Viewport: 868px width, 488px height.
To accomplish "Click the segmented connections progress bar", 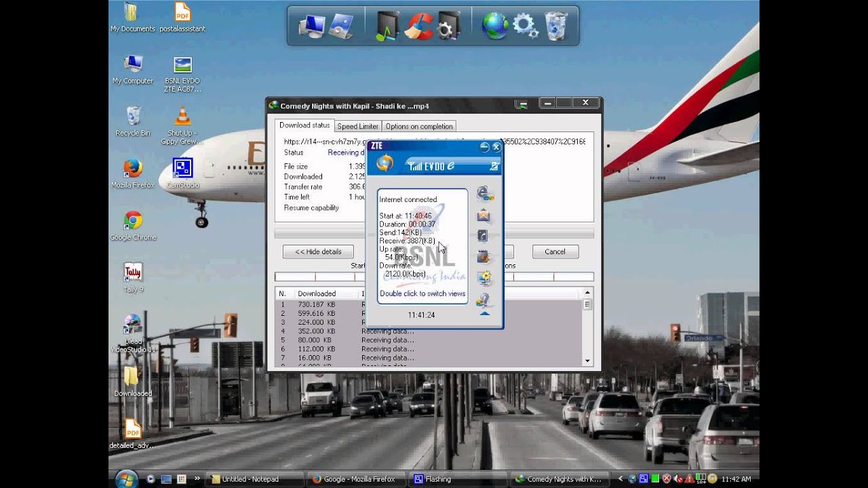I will coord(434,277).
